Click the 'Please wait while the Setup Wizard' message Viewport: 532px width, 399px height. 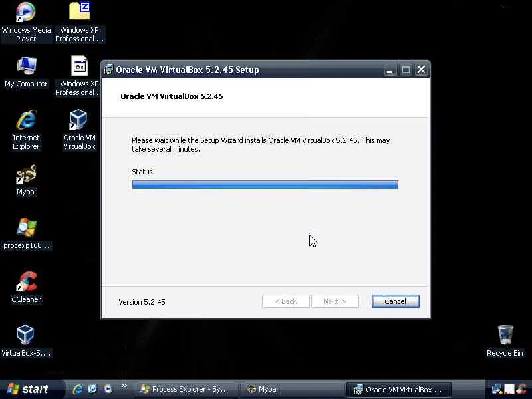pyautogui.click(x=261, y=144)
